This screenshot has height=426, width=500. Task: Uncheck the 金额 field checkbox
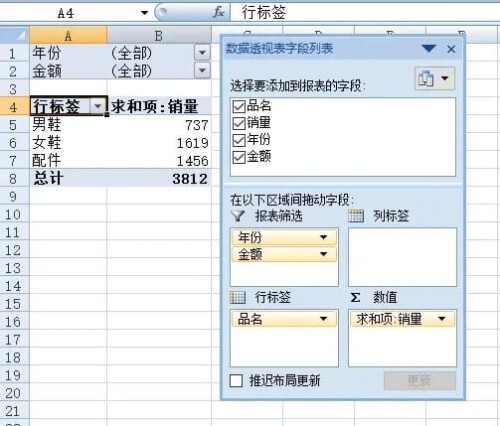pyautogui.click(x=239, y=157)
